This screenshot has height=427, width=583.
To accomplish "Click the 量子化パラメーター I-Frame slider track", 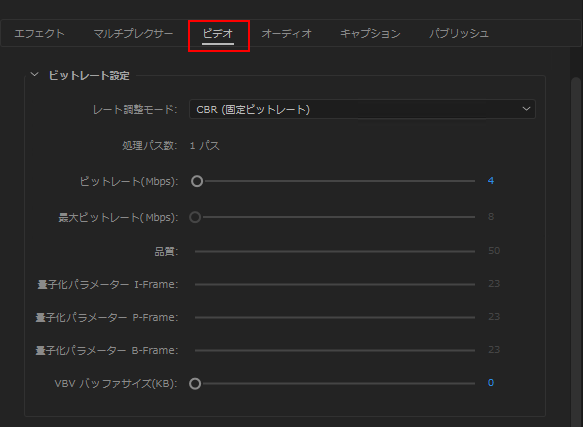I will pos(335,285).
